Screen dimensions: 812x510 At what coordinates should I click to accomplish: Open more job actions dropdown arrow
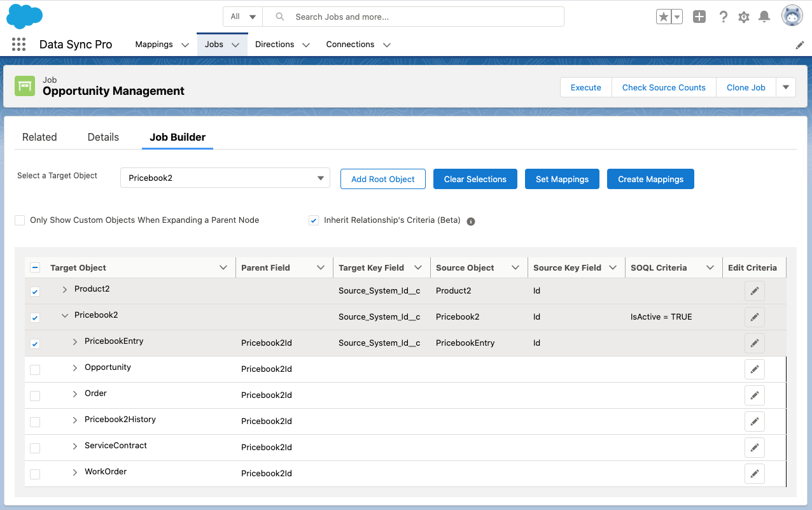click(787, 87)
